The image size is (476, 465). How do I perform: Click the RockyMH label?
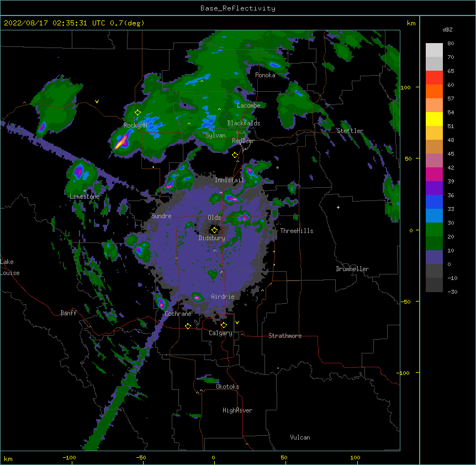tap(135, 125)
